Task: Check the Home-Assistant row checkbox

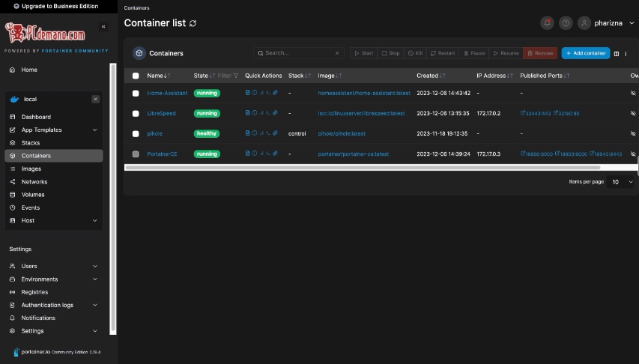Action: tap(136, 94)
